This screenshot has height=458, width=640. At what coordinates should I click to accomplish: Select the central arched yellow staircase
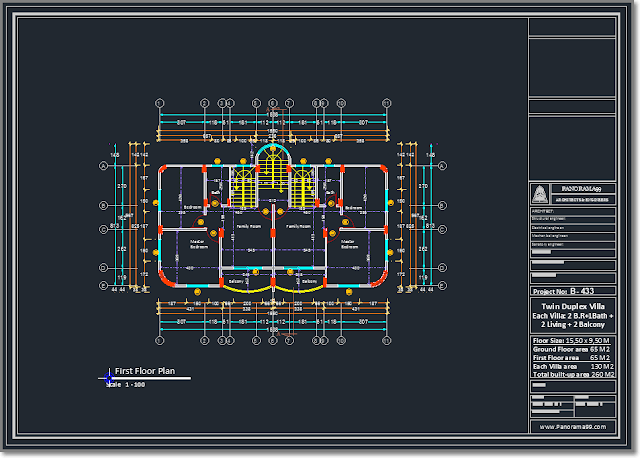pos(273,167)
